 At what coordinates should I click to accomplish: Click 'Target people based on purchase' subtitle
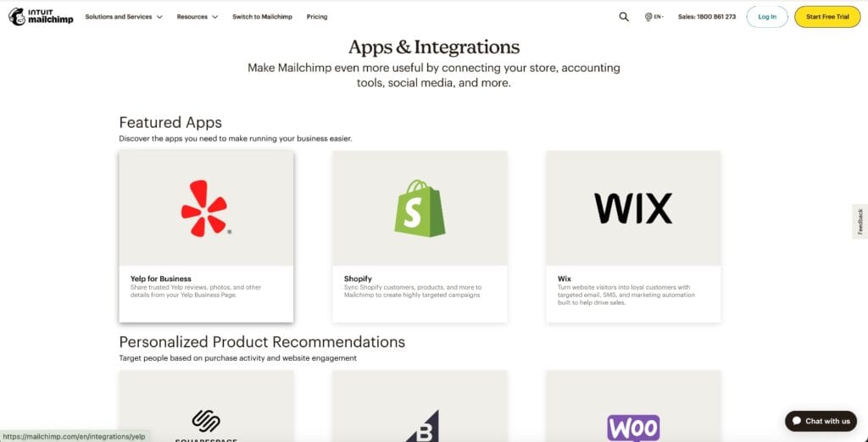[x=237, y=358]
